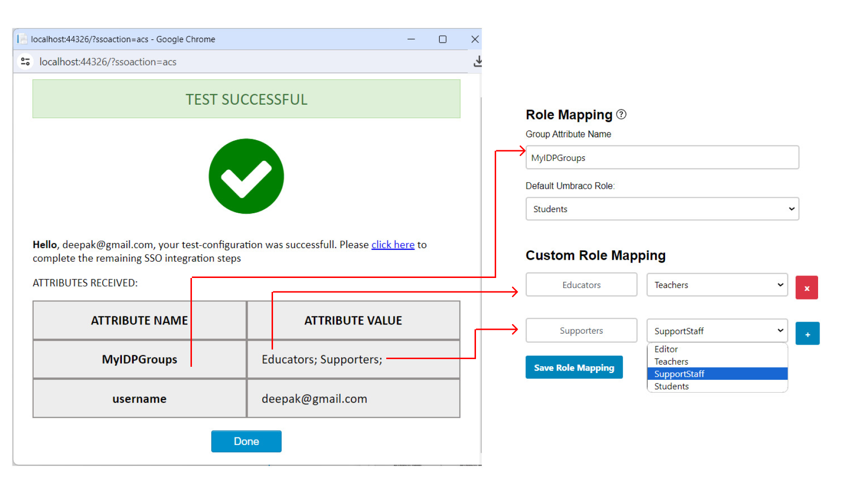The height and width of the screenshot is (494, 868).
Task: Click the green success checkmark image
Action: click(246, 176)
